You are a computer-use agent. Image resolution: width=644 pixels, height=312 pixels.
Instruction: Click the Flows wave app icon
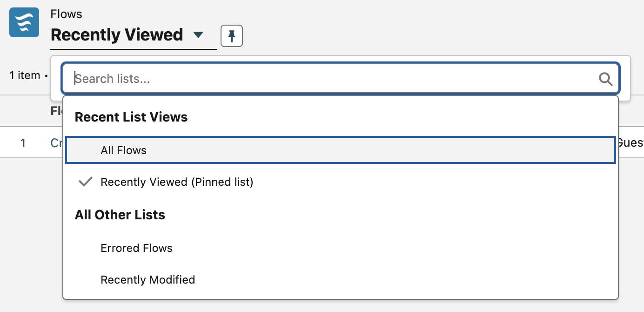[24, 22]
